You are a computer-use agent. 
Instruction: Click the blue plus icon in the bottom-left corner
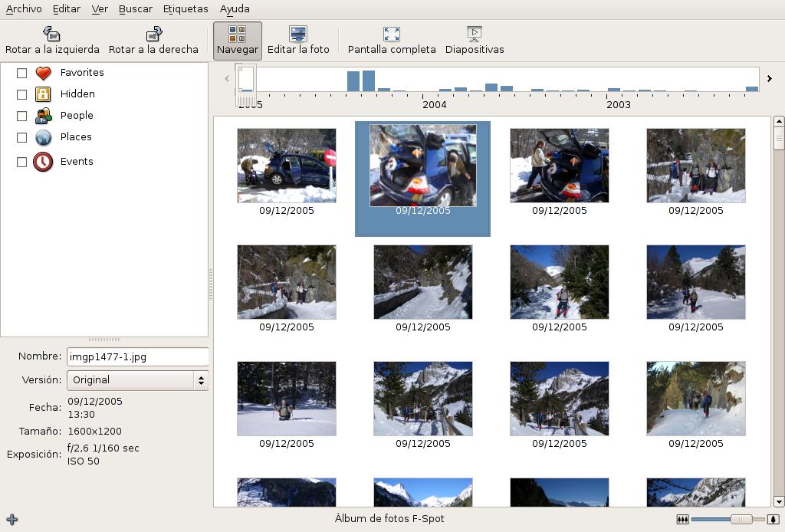[x=12, y=519]
